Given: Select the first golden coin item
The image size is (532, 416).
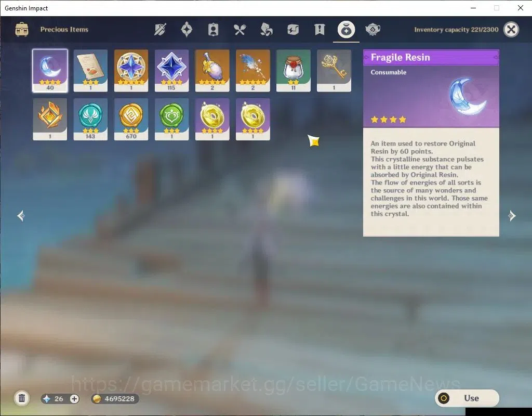Looking at the screenshot, I should 212,119.
